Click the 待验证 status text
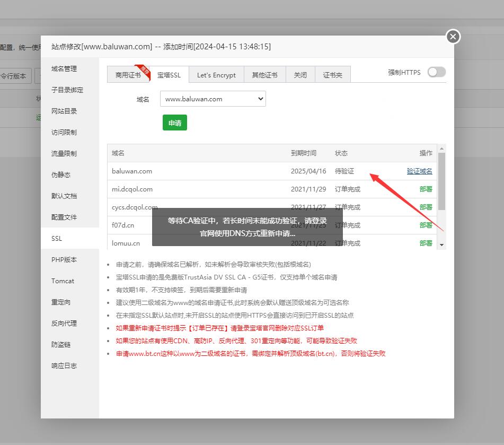The image size is (504, 445). point(344,171)
